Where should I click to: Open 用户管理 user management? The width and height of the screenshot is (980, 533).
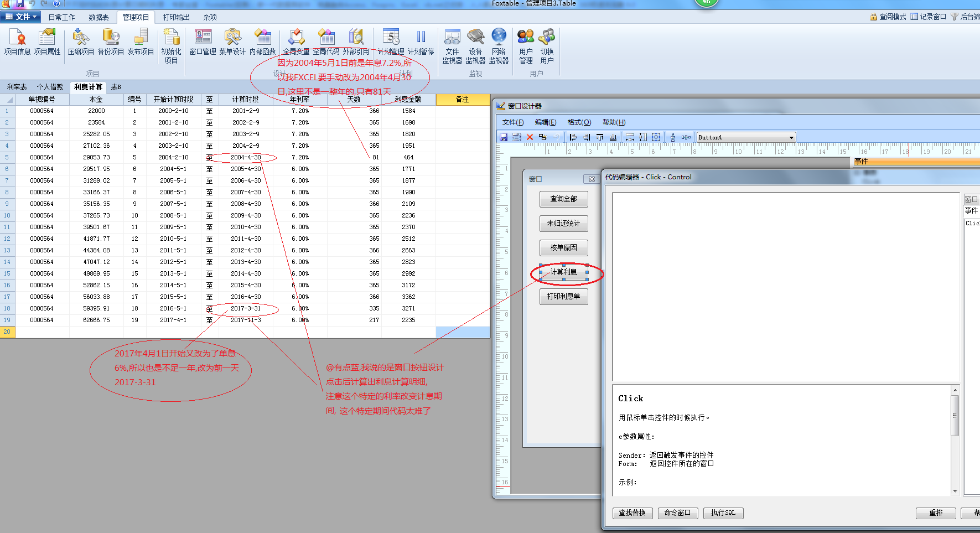click(x=526, y=45)
